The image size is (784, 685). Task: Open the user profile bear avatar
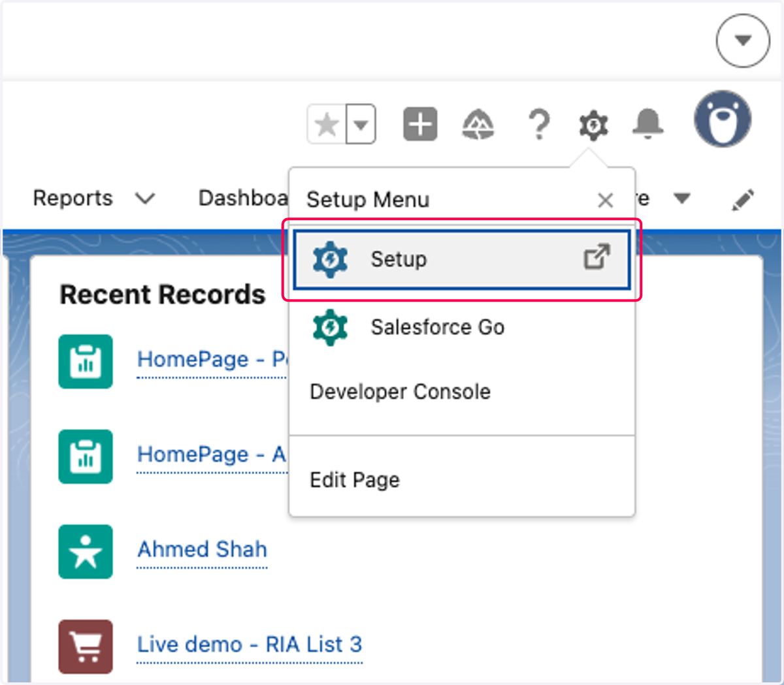tap(723, 119)
